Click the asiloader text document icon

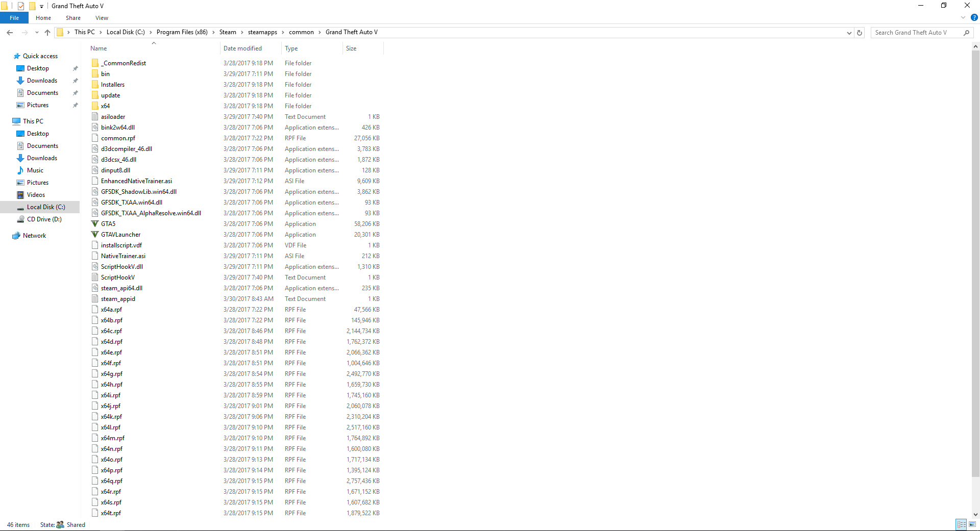(x=95, y=117)
